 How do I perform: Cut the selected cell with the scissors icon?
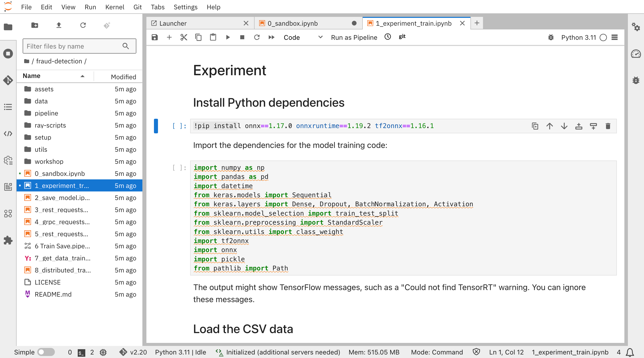pos(184,37)
